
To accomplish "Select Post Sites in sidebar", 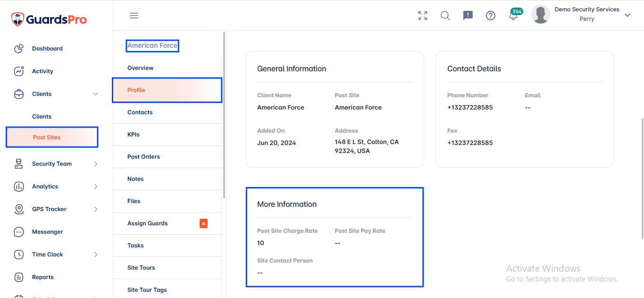I will coord(52,137).
